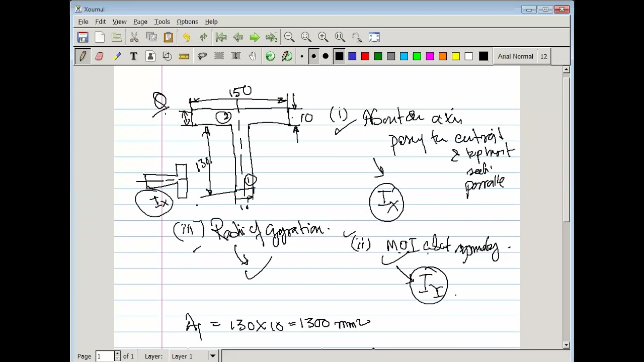This screenshot has height=362, width=644.
Task: Select the Highlighter tool
Action: [x=117, y=56]
